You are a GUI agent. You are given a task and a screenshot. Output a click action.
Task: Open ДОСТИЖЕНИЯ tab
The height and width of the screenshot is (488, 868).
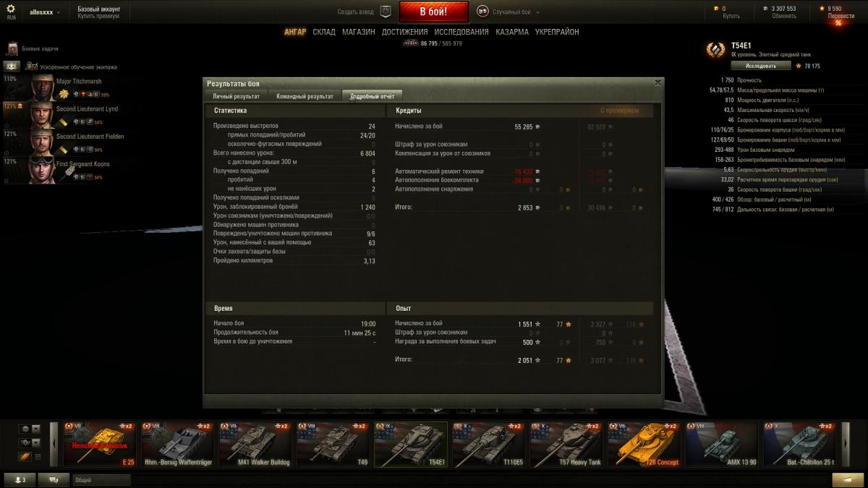[x=405, y=32]
